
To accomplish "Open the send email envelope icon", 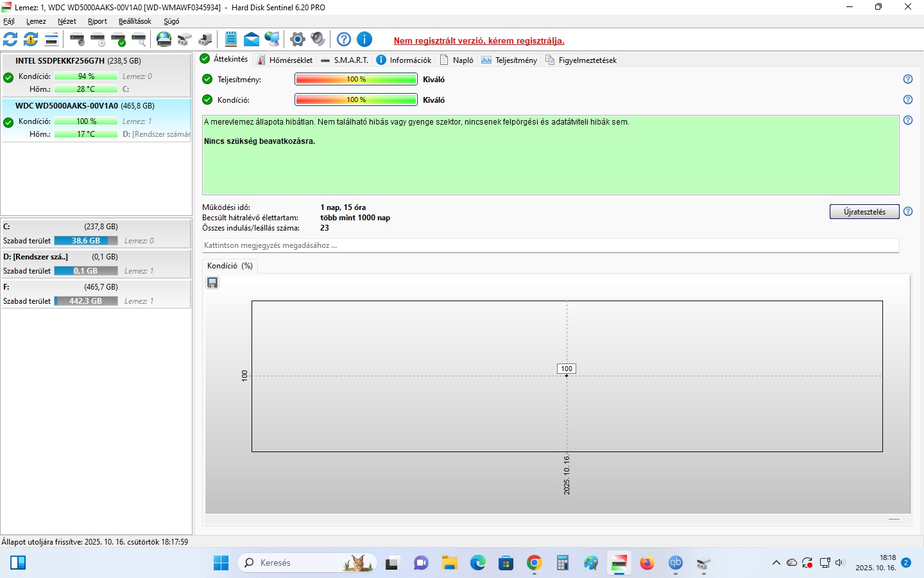I will 252,39.
